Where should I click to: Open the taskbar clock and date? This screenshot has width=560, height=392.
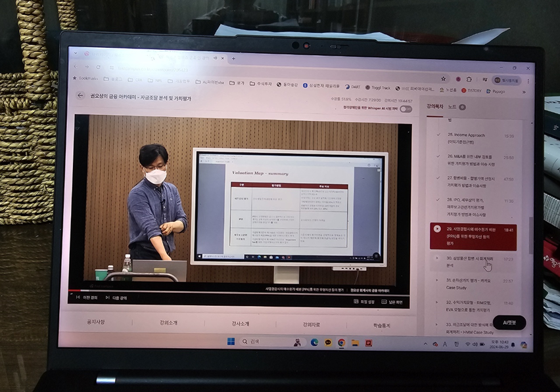(x=499, y=345)
